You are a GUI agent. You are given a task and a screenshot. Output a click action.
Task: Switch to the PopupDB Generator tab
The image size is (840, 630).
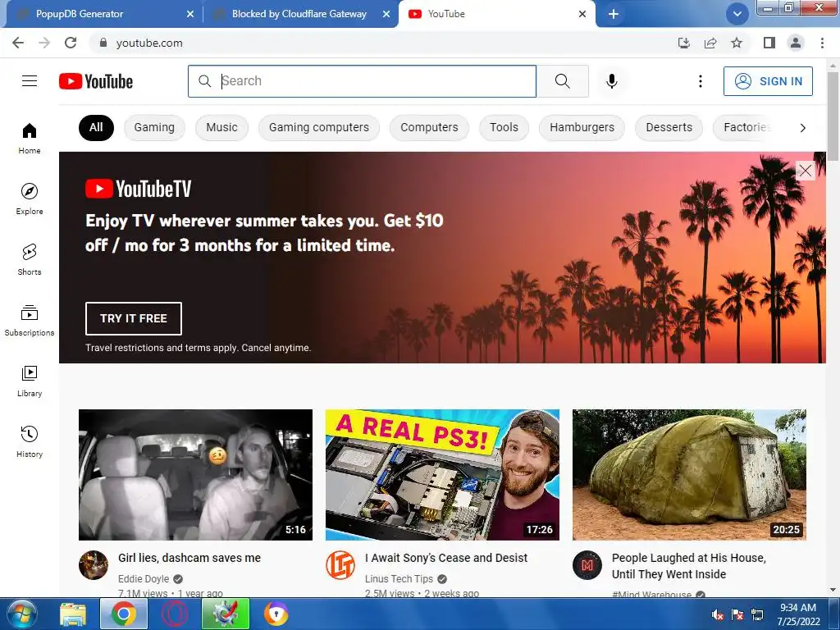pyautogui.click(x=80, y=14)
